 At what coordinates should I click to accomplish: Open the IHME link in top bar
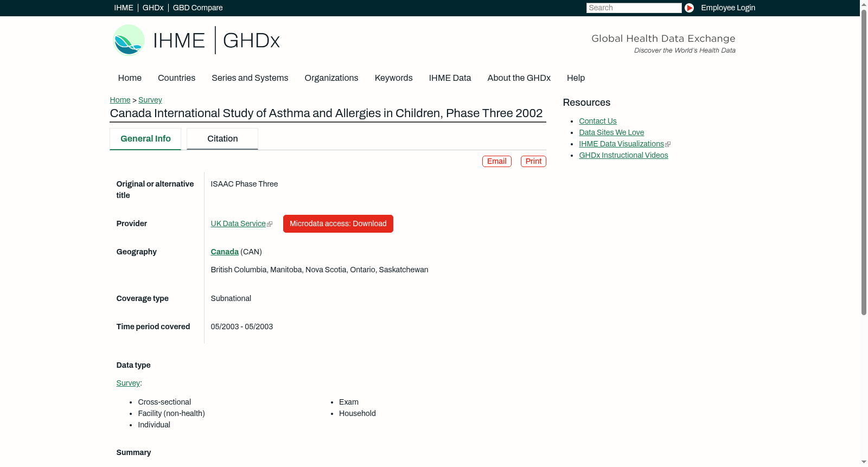coord(124,8)
